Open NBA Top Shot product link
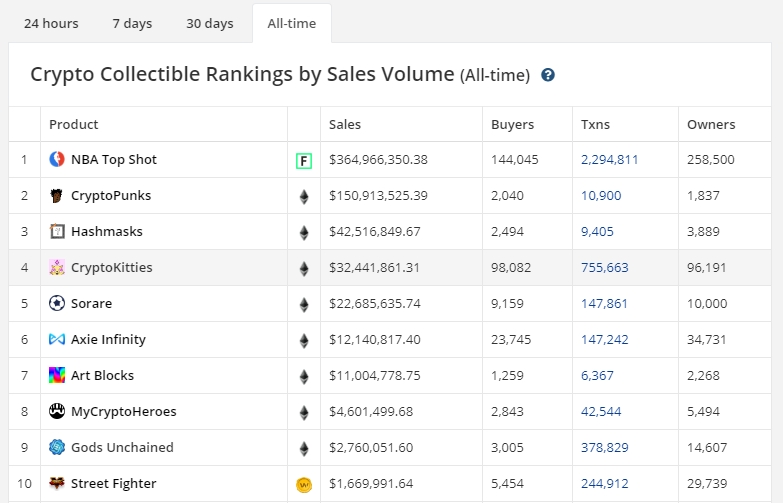783x503 pixels. (x=114, y=159)
